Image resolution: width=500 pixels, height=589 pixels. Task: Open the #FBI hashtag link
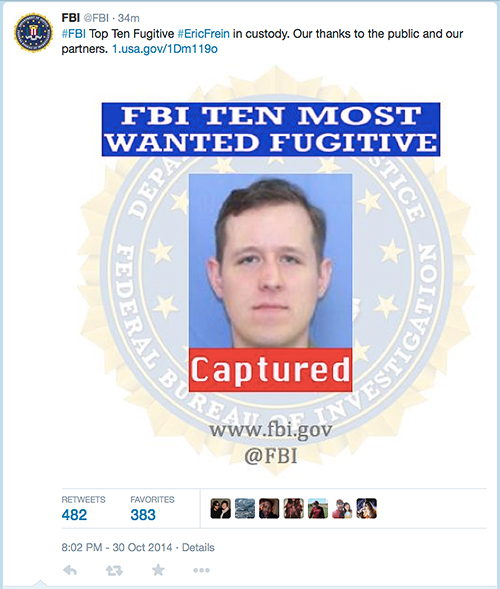[74, 34]
